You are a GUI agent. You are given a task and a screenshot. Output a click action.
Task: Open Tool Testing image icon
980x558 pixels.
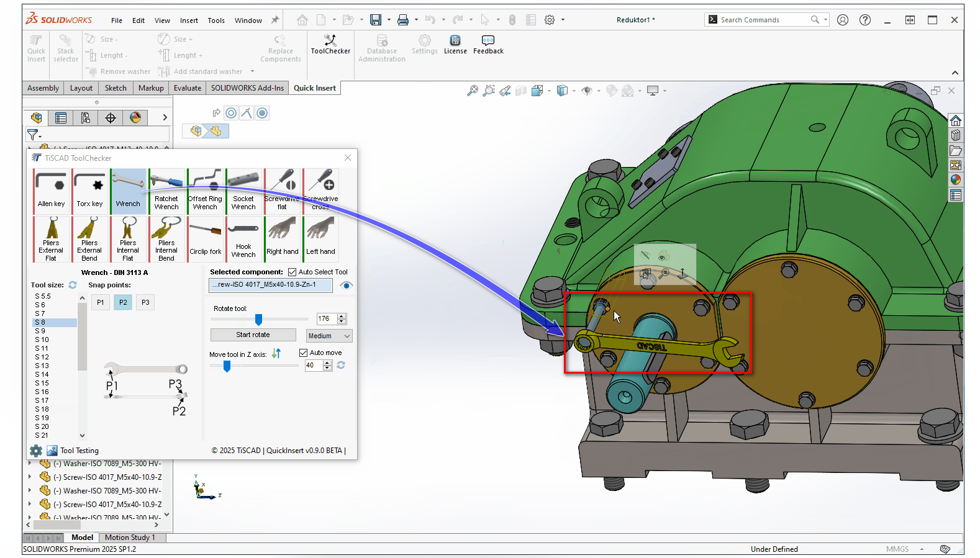coord(52,451)
